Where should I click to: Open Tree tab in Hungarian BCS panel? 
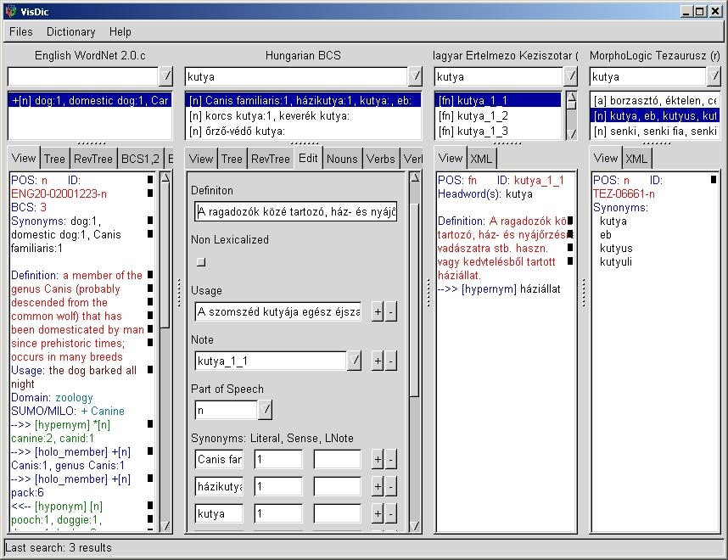point(232,159)
